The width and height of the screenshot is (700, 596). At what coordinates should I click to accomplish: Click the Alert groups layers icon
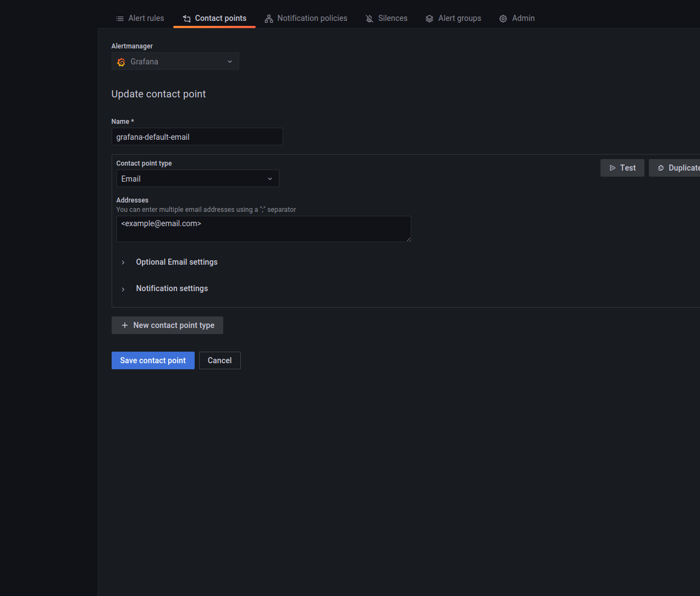click(x=429, y=19)
